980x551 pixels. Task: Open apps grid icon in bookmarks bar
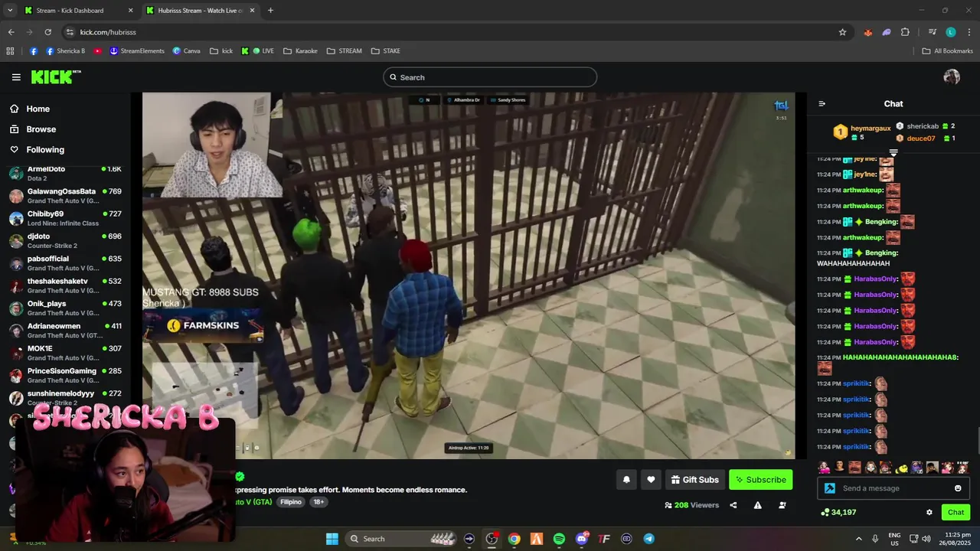click(10, 51)
